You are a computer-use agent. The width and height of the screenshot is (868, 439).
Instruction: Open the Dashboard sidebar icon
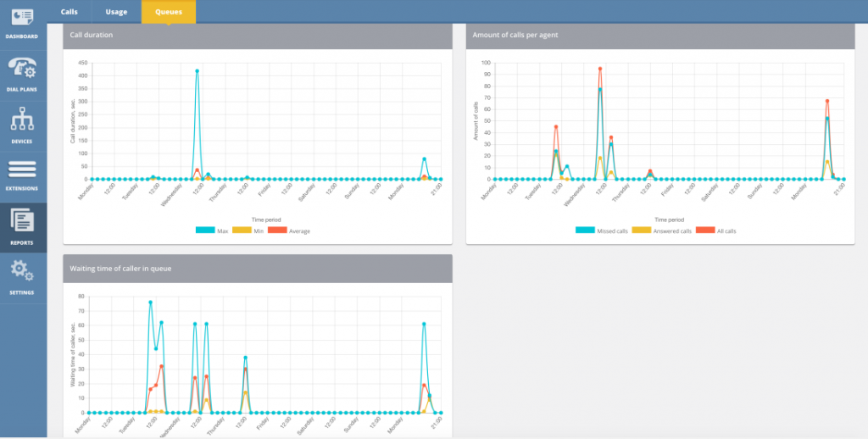[23, 18]
